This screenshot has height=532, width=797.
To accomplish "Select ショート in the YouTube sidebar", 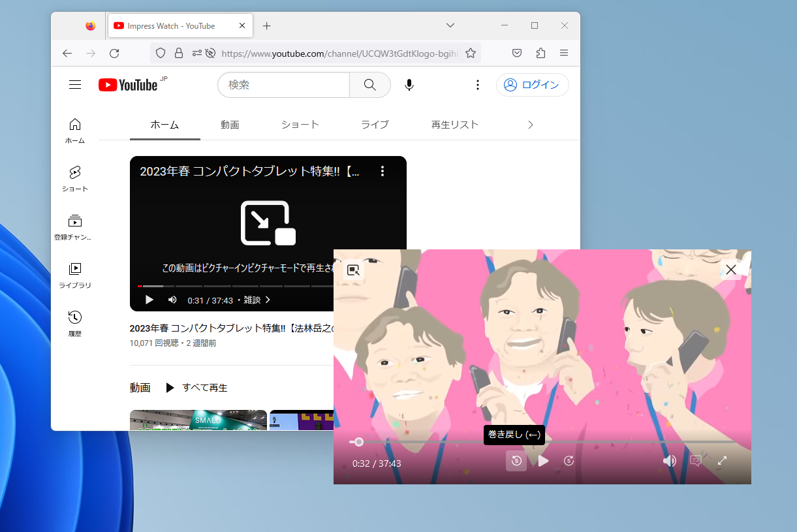I will coord(74,178).
